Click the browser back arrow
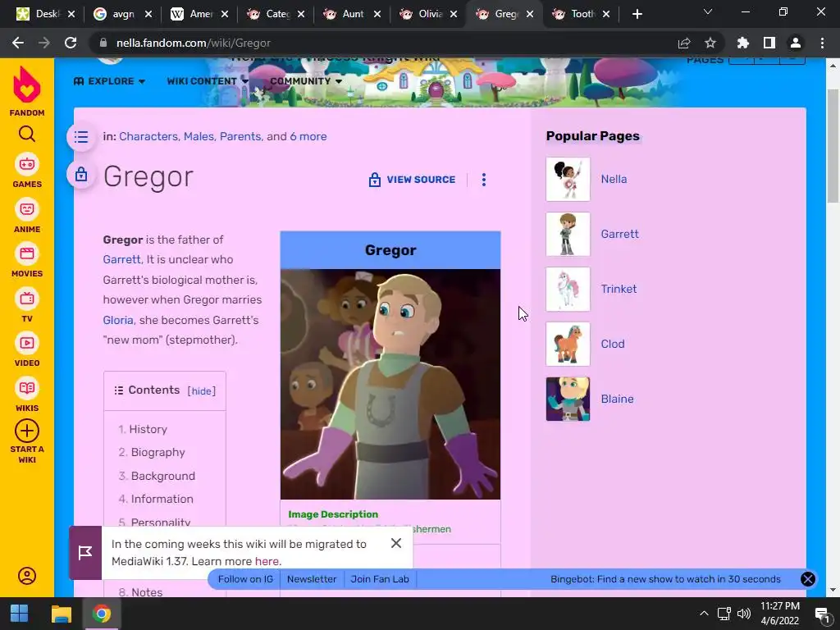Image resolution: width=840 pixels, height=630 pixels. click(18, 43)
